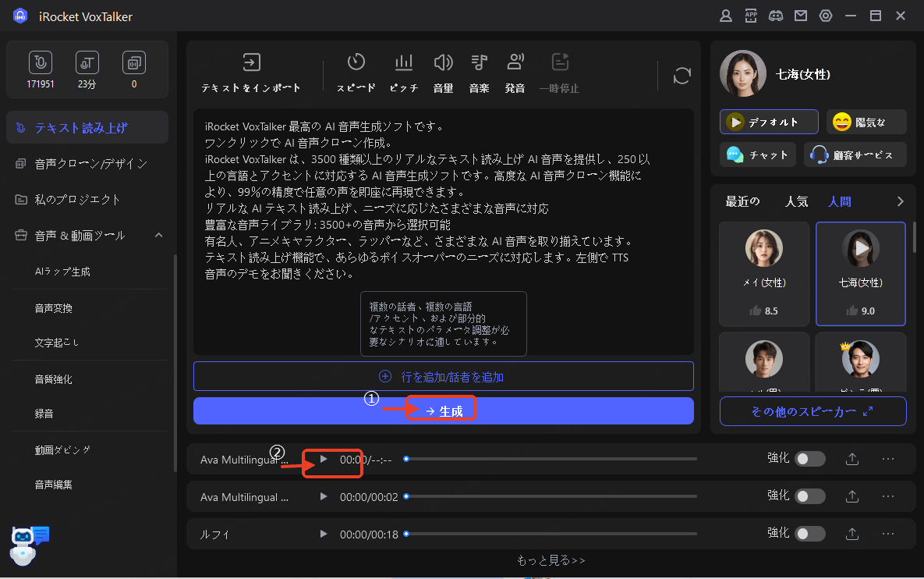This screenshot has height=579, width=924.
Task: Select the チャット voice style
Action: pos(757,155)
